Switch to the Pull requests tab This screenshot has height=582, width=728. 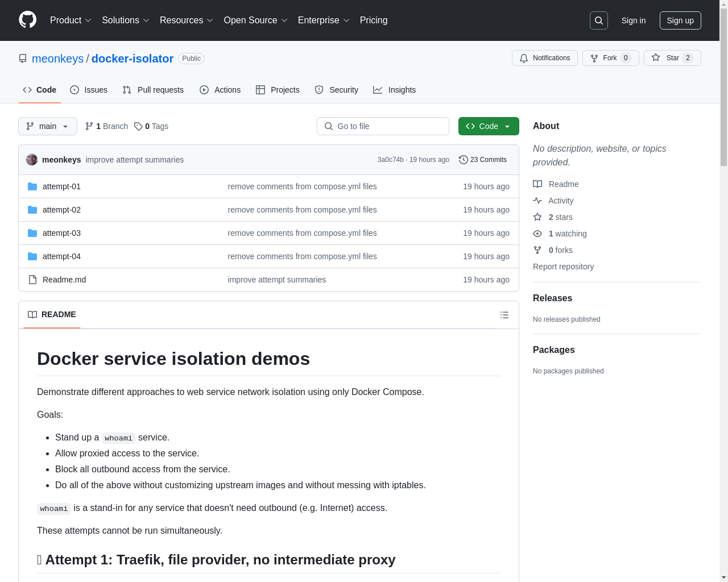click(x=153, y=90)
